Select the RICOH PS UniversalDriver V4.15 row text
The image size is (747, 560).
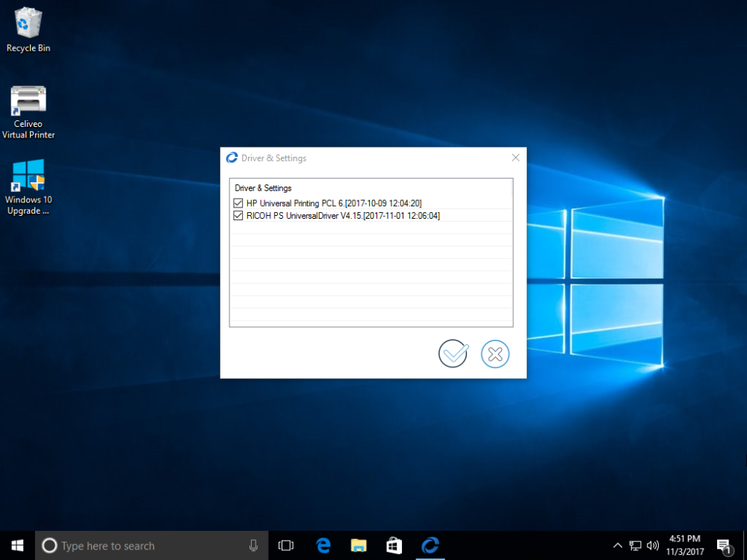coord(343,216)
